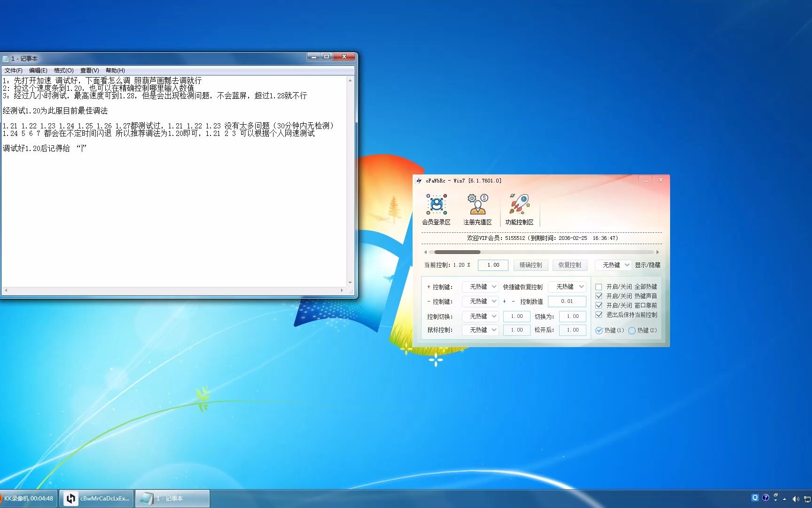Toggle 开启/关闭 热键声音 checkbox
The height and width of the screenshot is (508, 812).
pos(599,296)
